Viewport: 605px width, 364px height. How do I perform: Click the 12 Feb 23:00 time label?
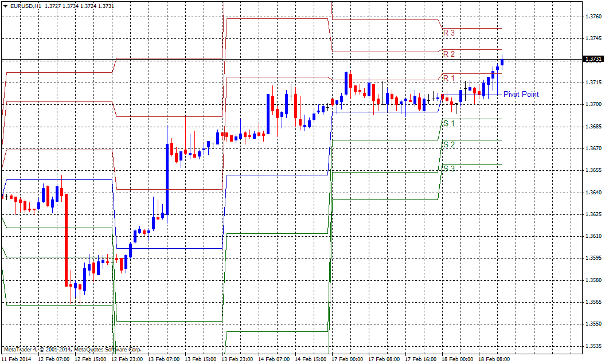pos(127,359)
